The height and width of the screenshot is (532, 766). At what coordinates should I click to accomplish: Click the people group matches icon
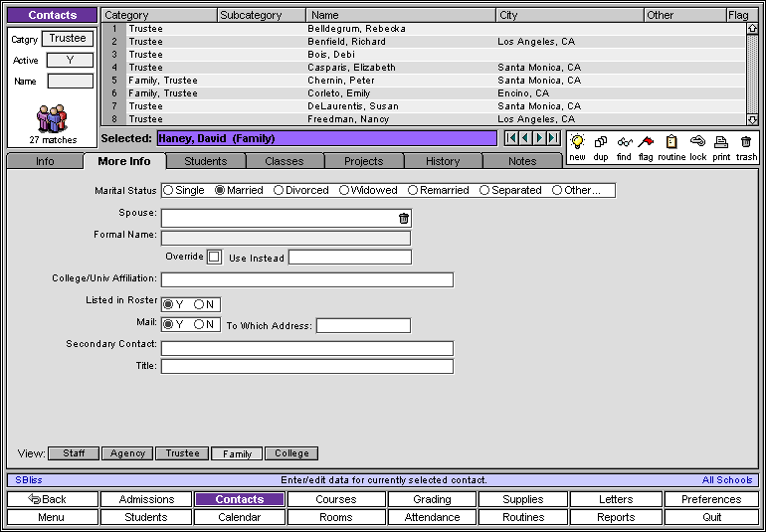pos(52,118)
